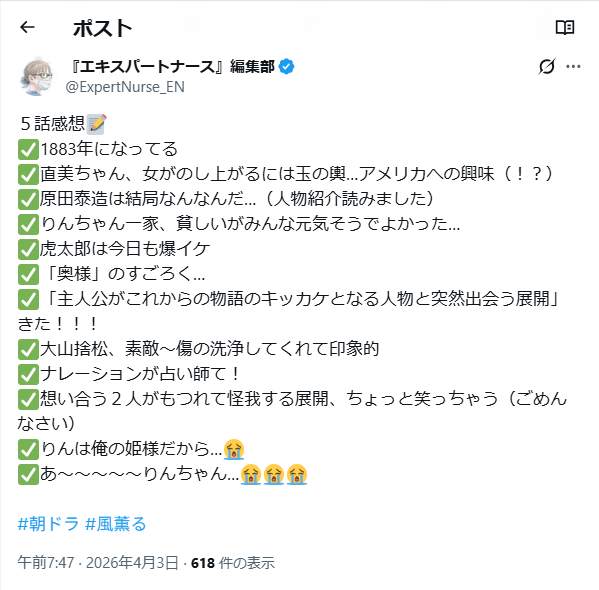Image resolution: width=599 pixels, height=590 pixels.
Task: Click the blue verified badge
Action: tap(286, 66)
